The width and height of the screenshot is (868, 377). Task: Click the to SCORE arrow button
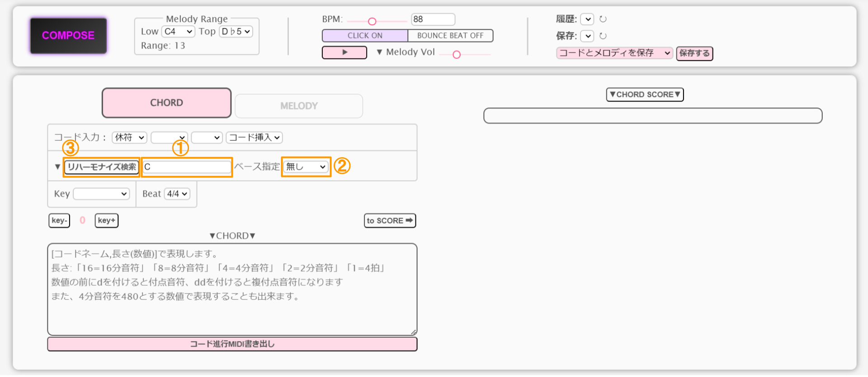[x=390, y=221]
